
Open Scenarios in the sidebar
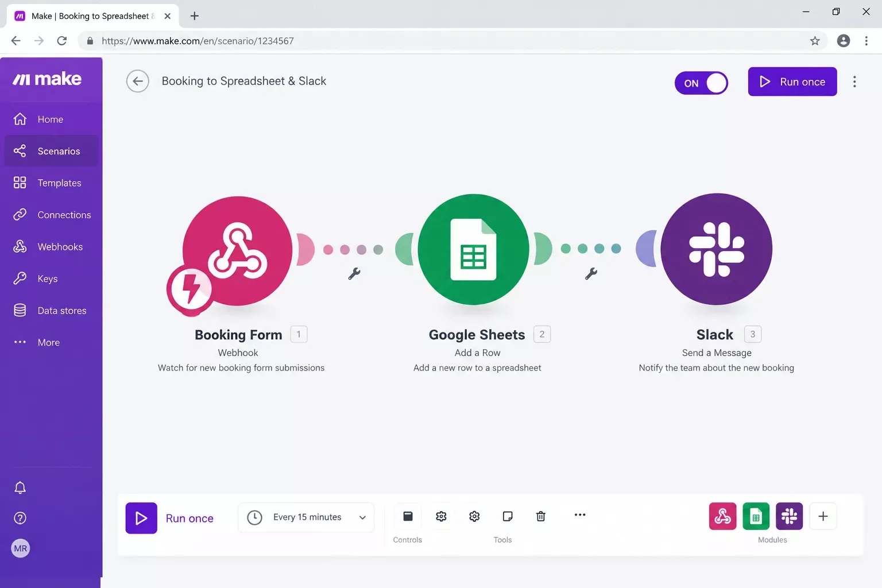coord(52,151)
